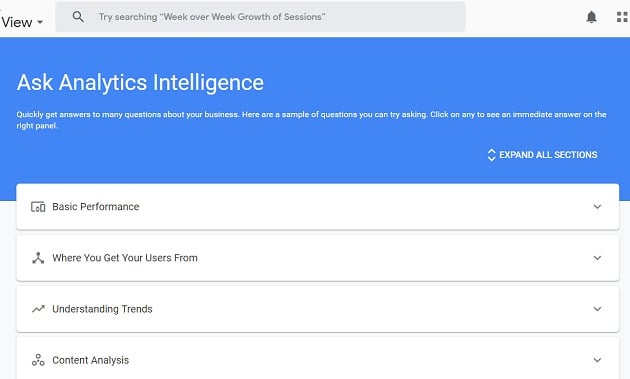Focus the Analytics search field
This screenshot has height=379, width=630.
coord(260,17)
